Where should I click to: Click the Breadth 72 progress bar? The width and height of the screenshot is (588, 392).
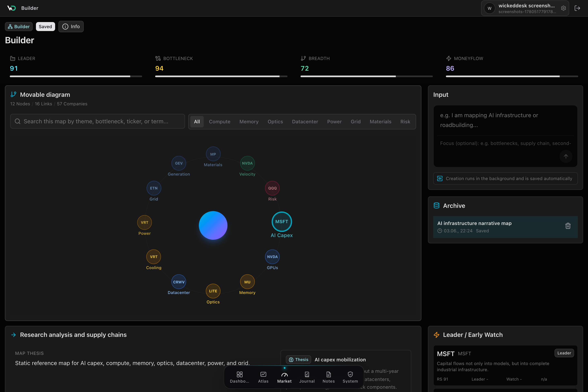point(366,76)
